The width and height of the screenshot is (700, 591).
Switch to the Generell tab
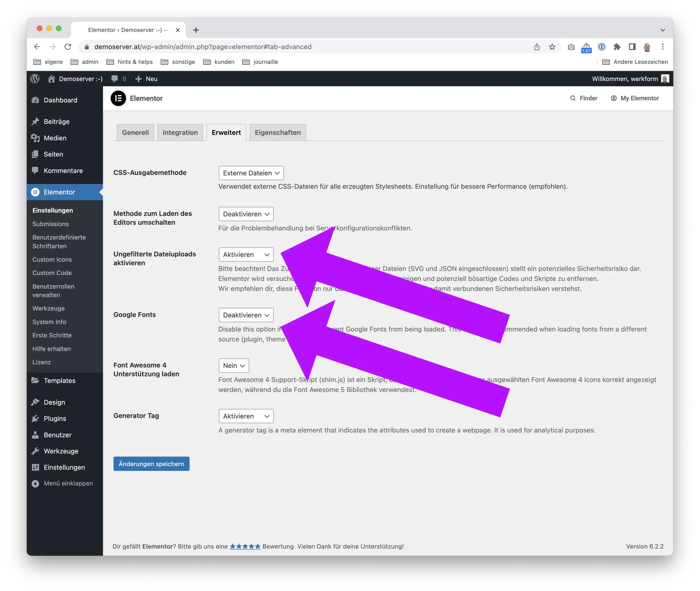[x=135, y=133]
